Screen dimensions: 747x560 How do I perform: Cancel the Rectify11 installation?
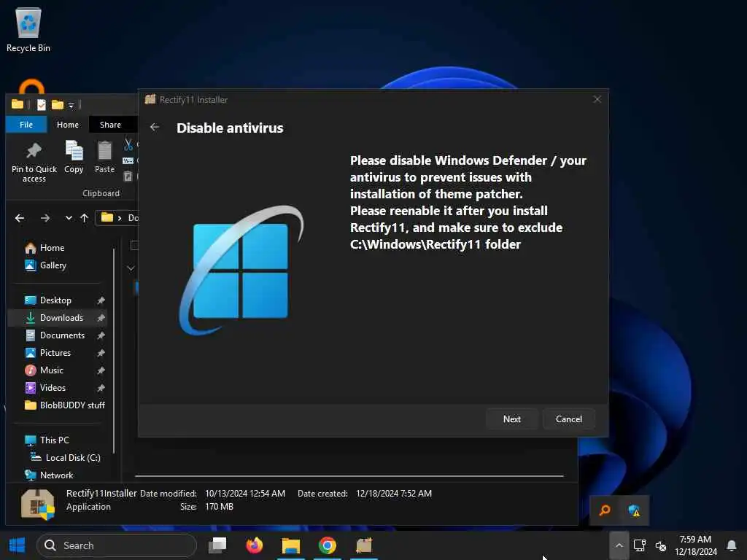click(x=569, y=419)
